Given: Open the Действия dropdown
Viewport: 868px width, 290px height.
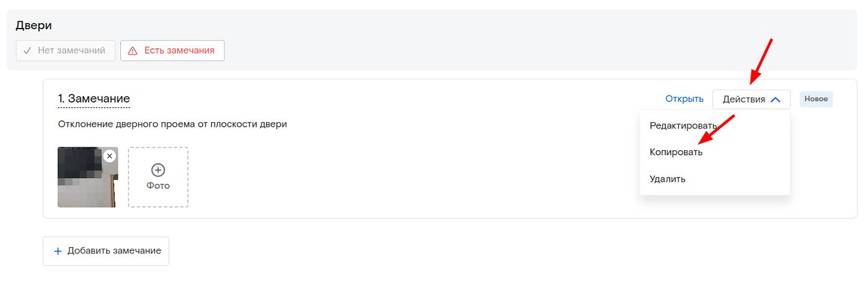Looking at the screenshot, I should (751, 99).
